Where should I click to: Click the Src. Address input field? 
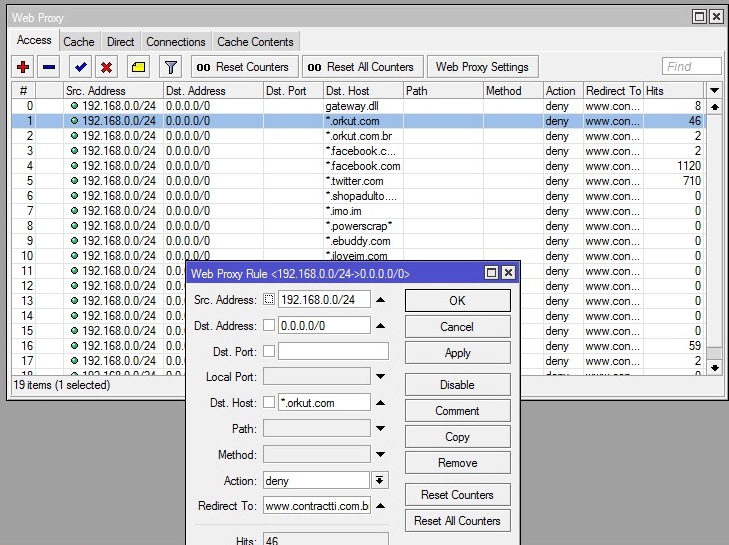click(324, 299)
